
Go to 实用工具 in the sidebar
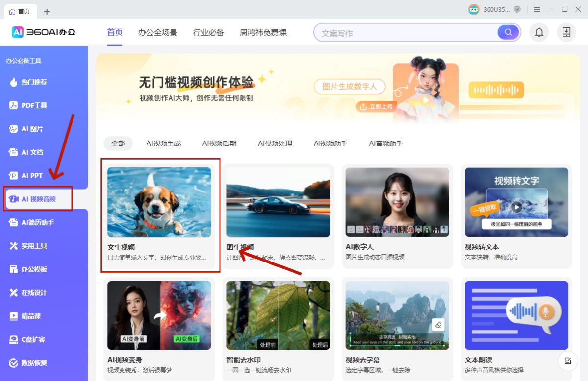[28, 246]
